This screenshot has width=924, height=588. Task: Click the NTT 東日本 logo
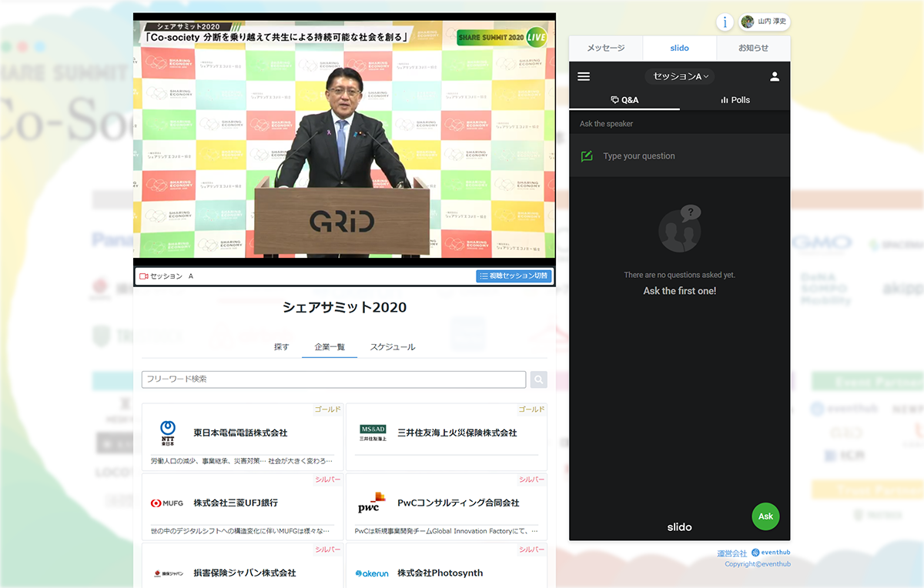coord(168,433)
